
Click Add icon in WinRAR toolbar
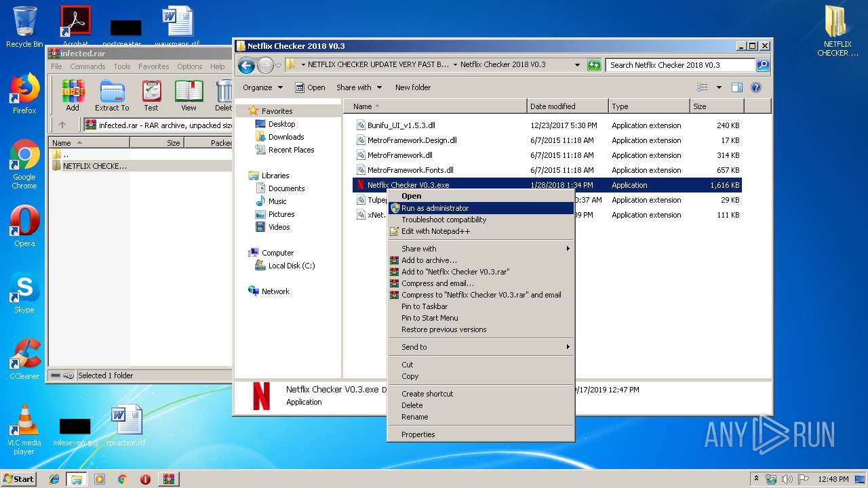tap(73, 96)
